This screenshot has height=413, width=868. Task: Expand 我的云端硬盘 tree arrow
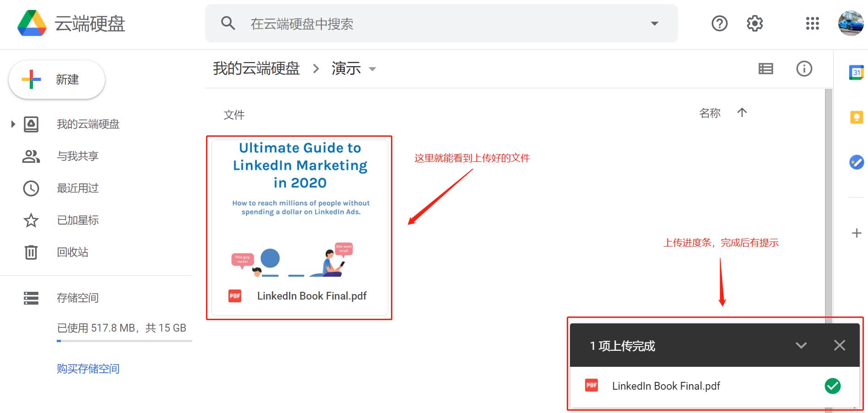(x=13, y=124)
